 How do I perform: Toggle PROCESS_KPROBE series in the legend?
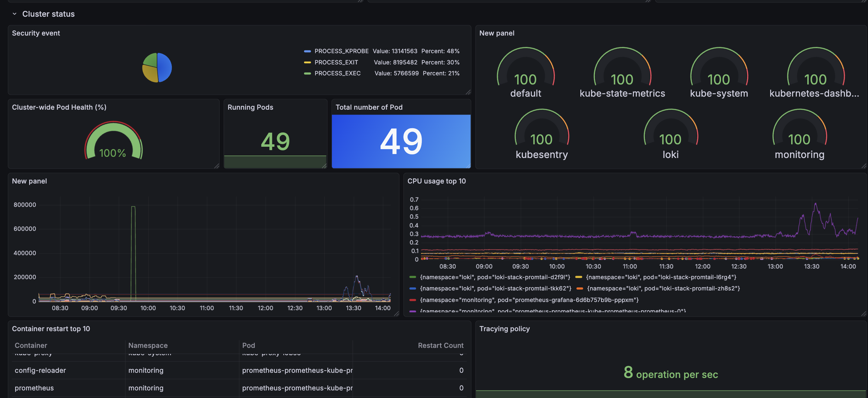coord(341,51)
